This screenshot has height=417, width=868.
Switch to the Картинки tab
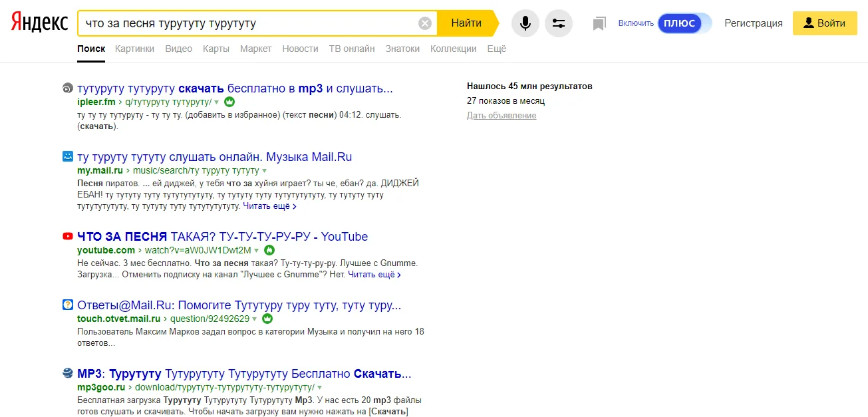(134, 49)
